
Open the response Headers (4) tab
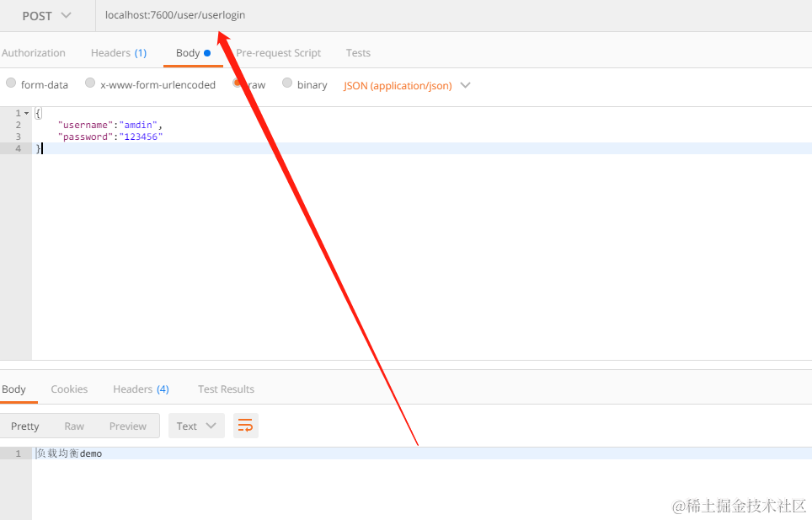141,389
